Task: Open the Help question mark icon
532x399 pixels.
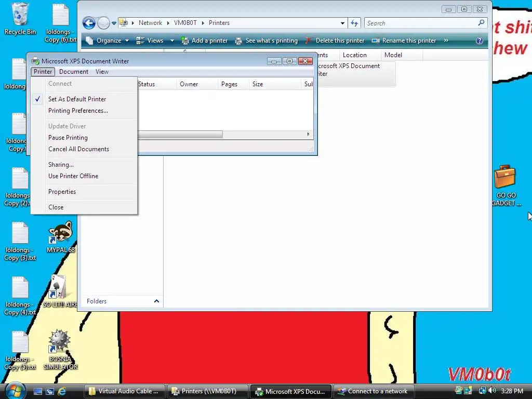Action: tap(480, 41)
